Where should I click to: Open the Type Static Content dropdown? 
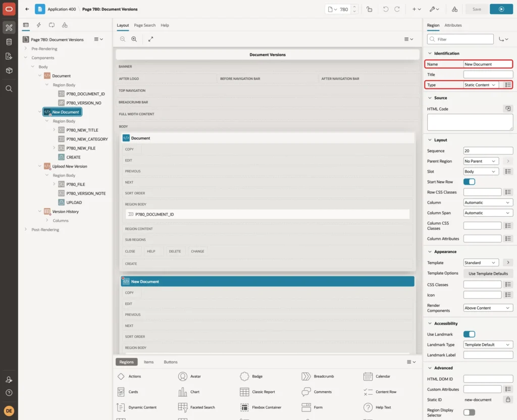(x=481, y=85)
